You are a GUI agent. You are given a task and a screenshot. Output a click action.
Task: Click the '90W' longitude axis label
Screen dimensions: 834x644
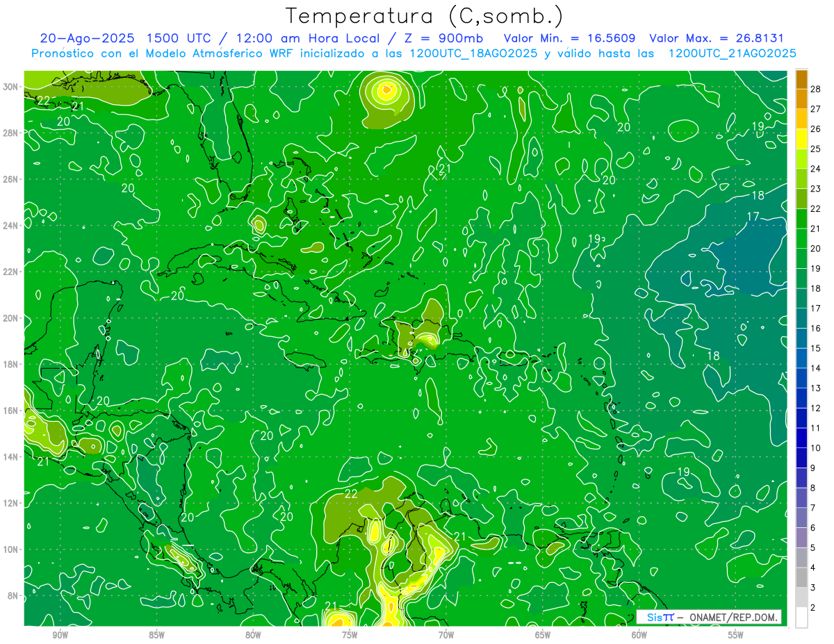(x=60, y=635)
